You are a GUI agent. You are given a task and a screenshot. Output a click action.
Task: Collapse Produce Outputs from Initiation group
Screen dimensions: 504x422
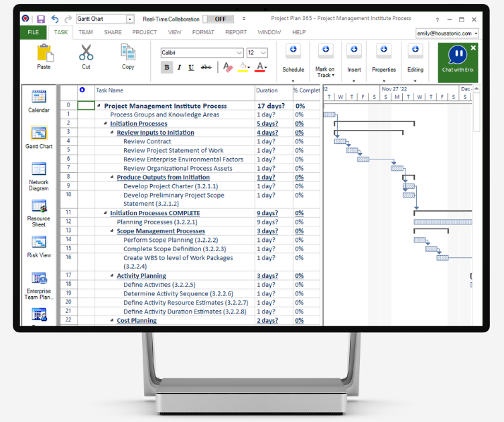pos(112,177)
